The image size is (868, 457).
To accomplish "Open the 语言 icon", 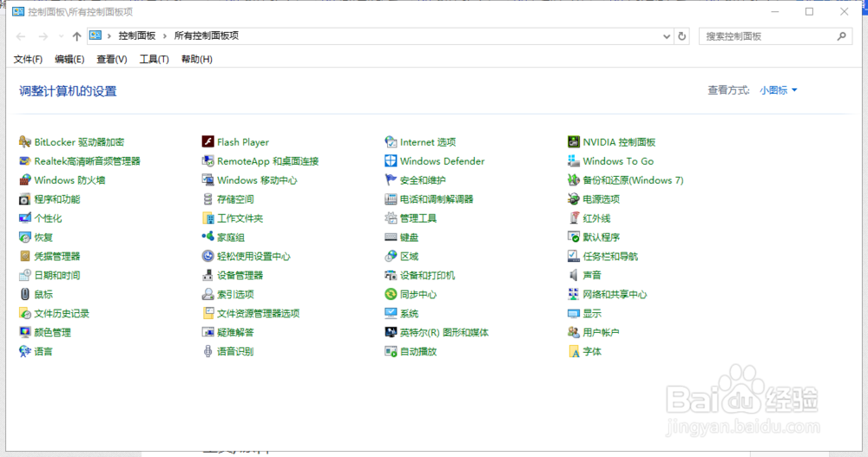I will tap(25, 351).
